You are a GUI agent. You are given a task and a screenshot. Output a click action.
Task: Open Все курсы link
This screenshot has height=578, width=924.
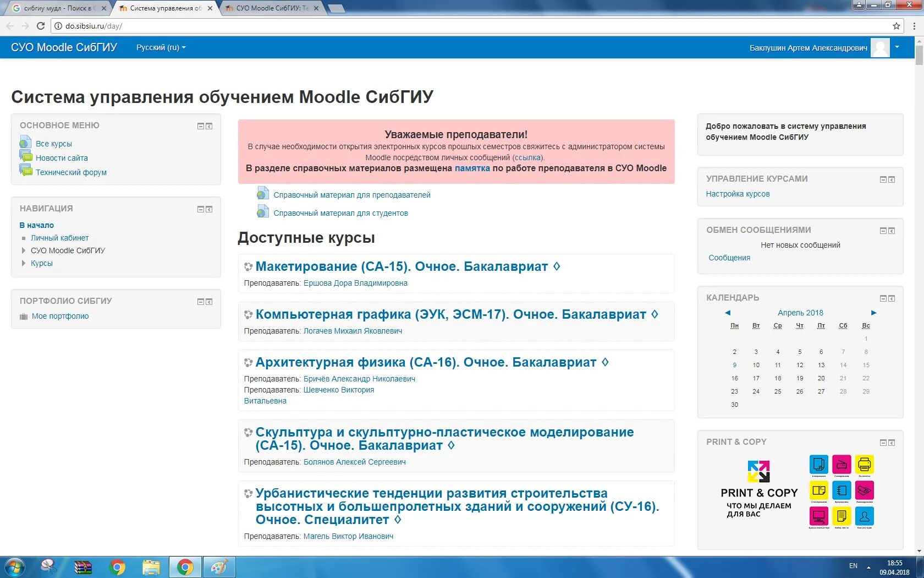pos(54,144)
